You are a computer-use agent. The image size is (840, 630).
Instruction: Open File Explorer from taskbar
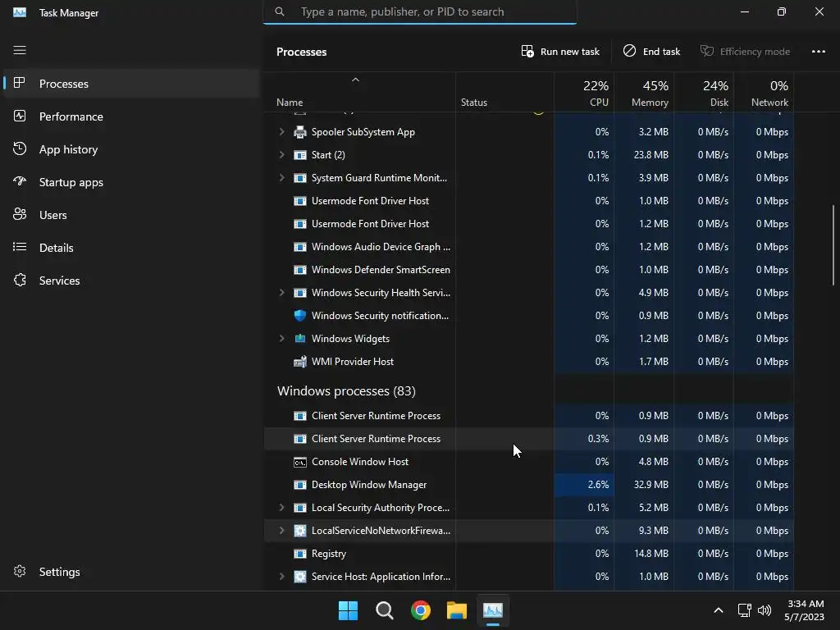tap(457, 610)
